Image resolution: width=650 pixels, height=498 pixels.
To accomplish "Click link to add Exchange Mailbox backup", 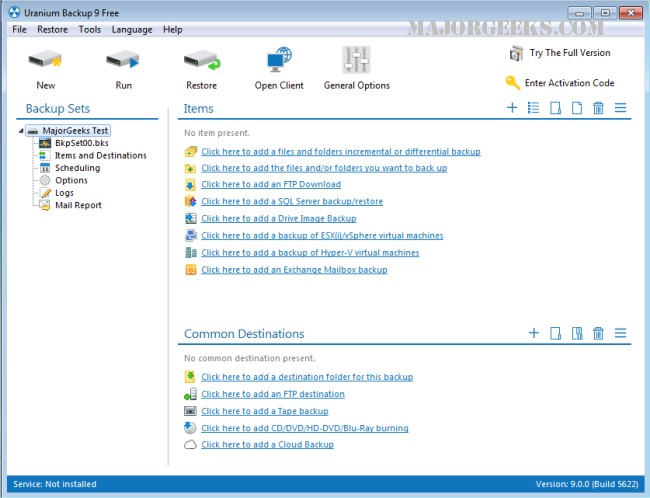I will [294, 270].
